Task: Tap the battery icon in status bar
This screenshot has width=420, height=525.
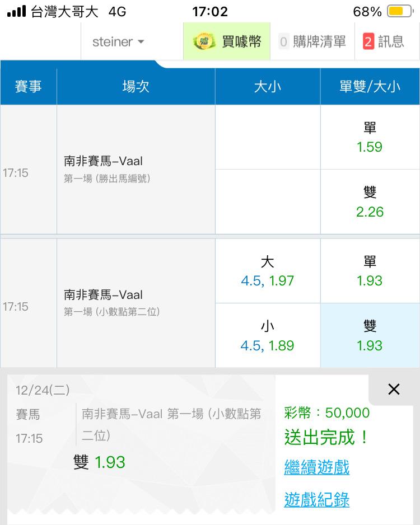Action: [x=399, y=12]
